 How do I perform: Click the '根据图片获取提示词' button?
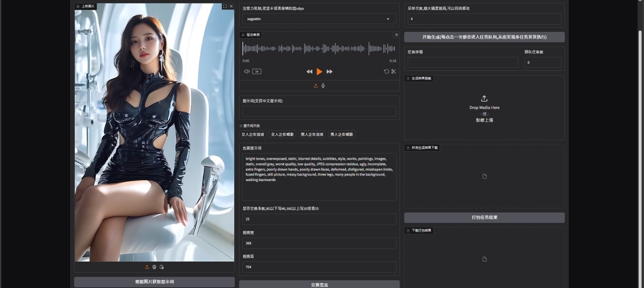point(154,282)
